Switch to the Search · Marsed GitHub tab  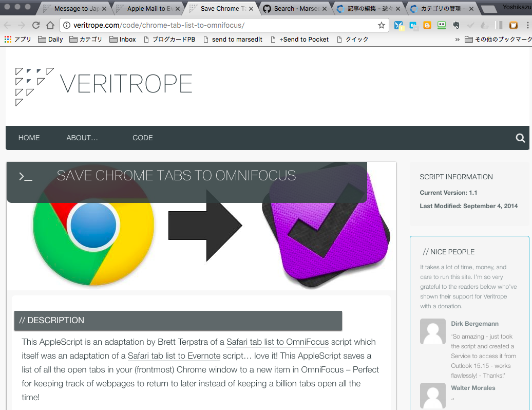(x=293, y=9)
